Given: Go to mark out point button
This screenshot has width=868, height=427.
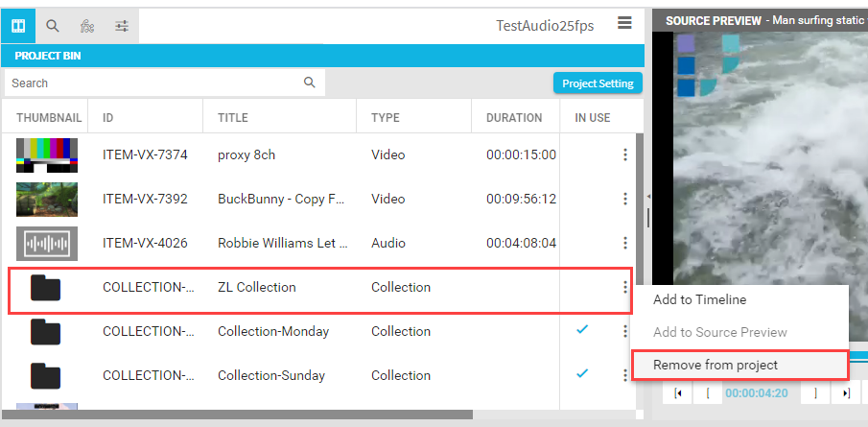Looking at the screenshot, I should point(846,392).
